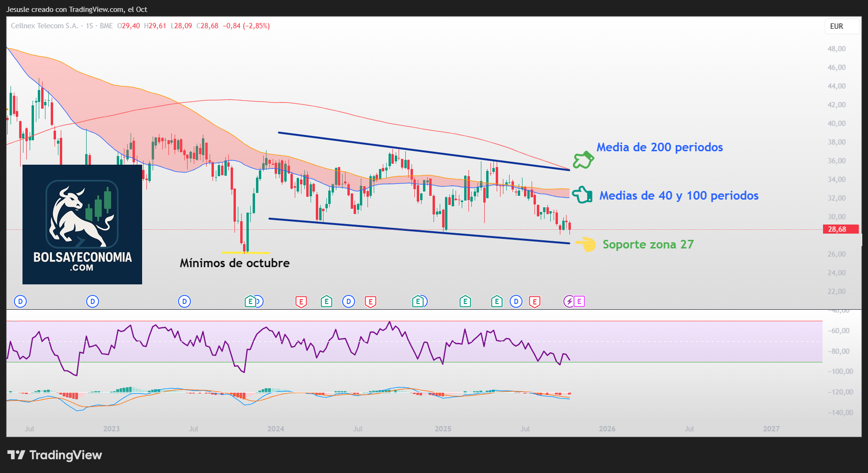Screen dimensions: 868x473
Task: Open the first dividend D marker on left
Action: pyautogui.click(x=20, y=301)
